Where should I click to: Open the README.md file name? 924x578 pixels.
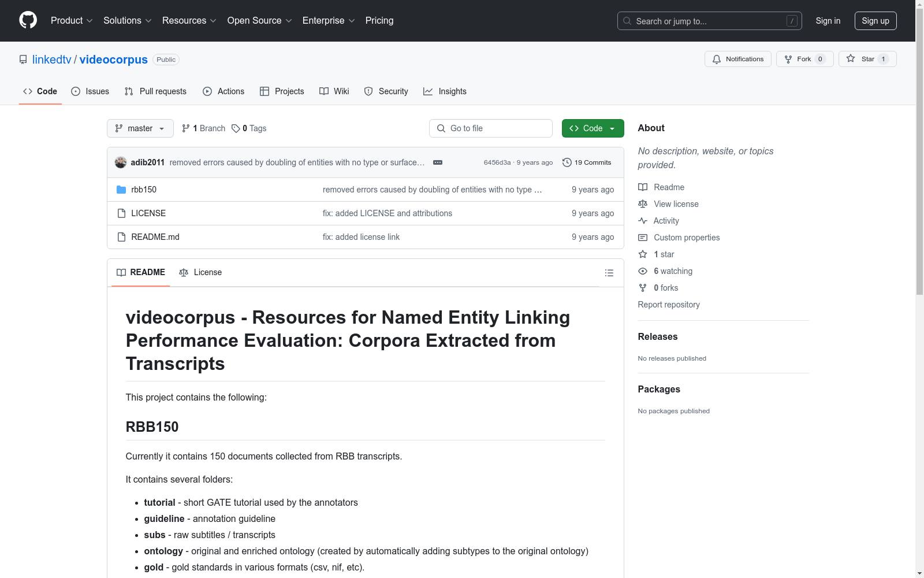coord(155,237)
